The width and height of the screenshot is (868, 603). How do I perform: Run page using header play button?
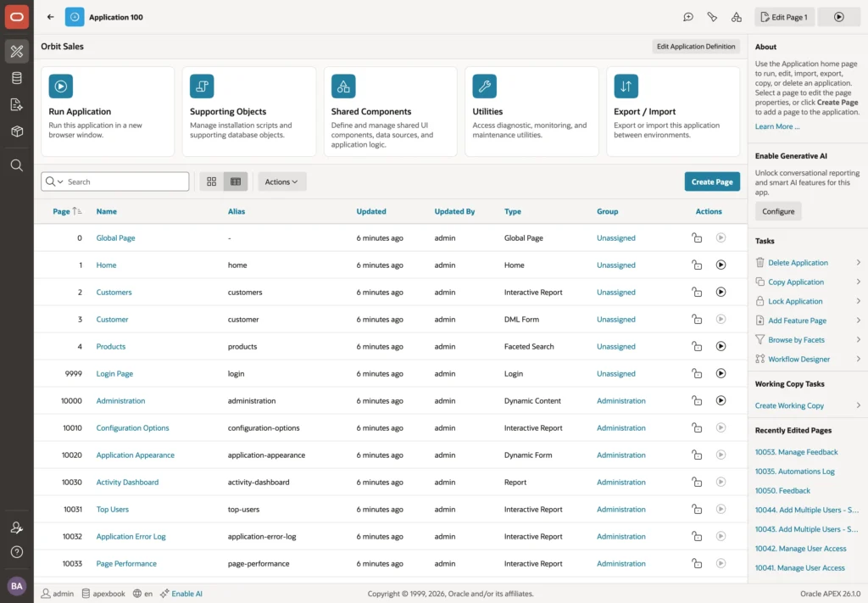tap(839, 17)
